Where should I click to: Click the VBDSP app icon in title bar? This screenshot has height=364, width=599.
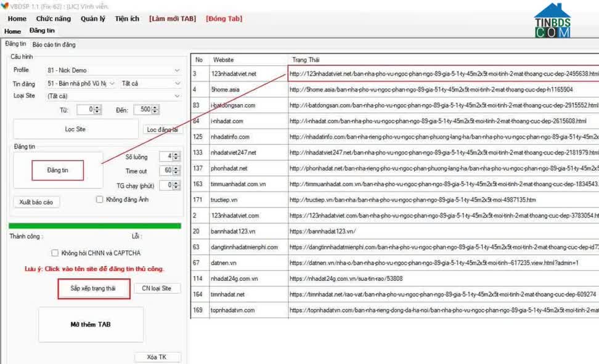(x=4, y=6)
